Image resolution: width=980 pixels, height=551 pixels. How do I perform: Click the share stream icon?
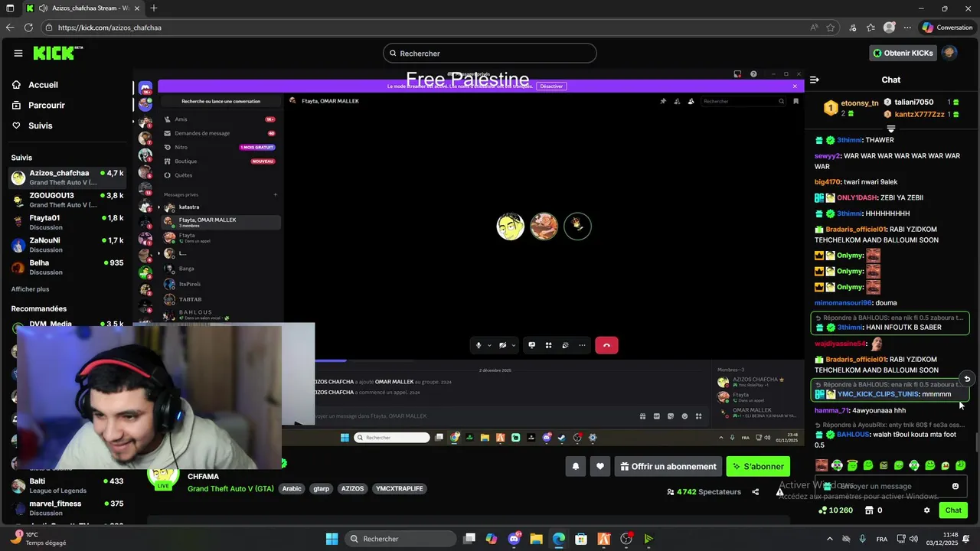click(x=756, y=492)
